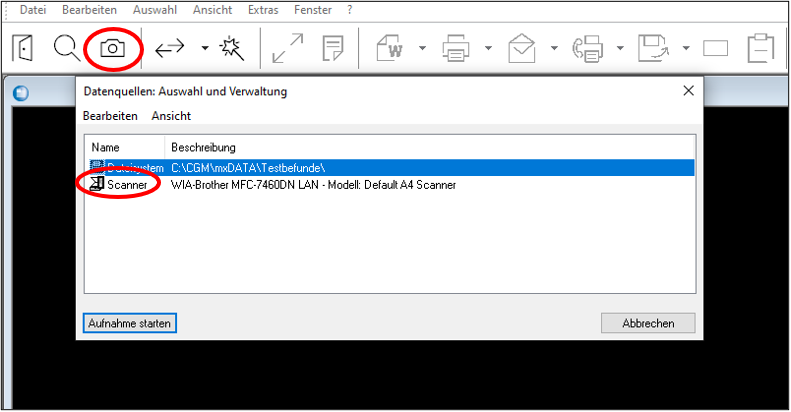Open the main Ansicht menu in menu bar
This screenshot has height=412, width=791.
tap(212, 10)
